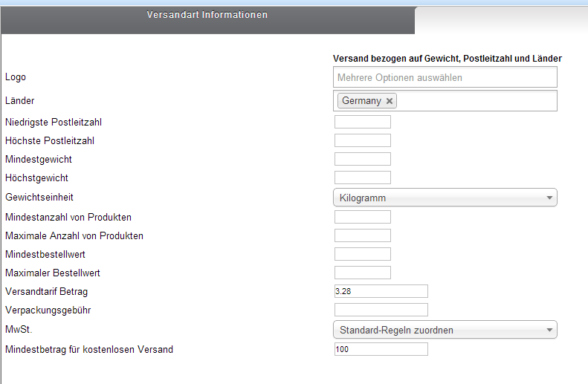Click the Maximaler Bestellwert text box
This screenshot has width=588, height=384.
[362, 273]
